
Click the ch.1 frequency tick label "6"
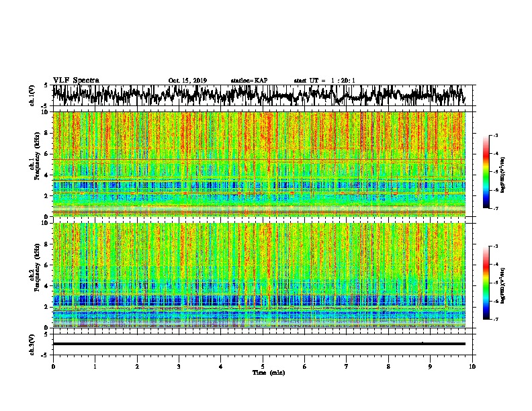click(x=48, y=154)
